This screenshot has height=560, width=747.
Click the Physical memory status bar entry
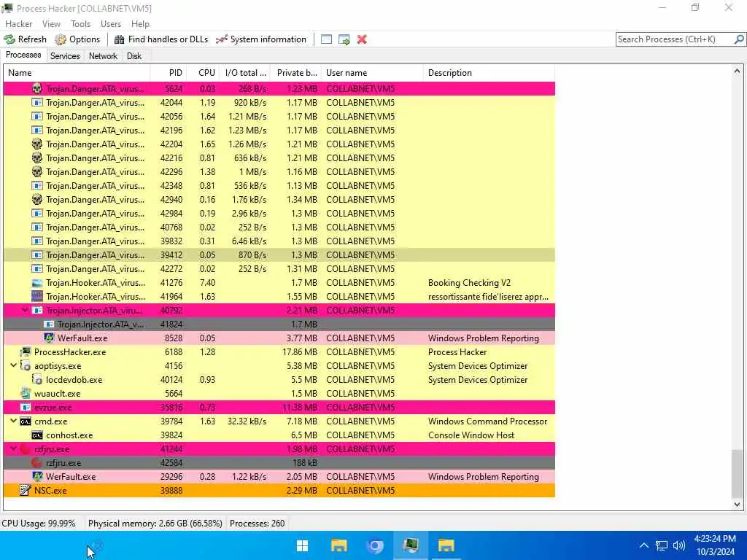click(x=155, y=524)
